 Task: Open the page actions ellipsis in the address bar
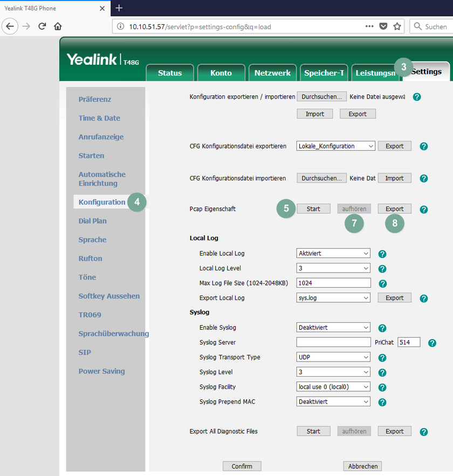pos(368,26)
